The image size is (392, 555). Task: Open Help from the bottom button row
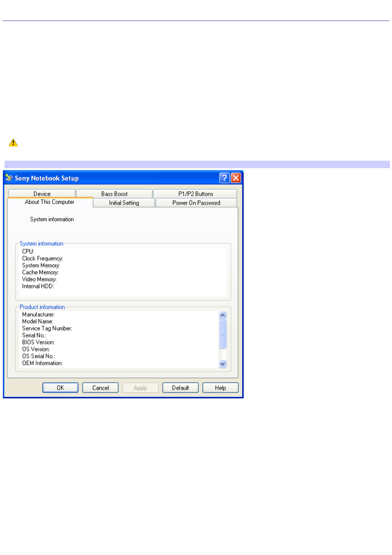[x=221, y=388]
